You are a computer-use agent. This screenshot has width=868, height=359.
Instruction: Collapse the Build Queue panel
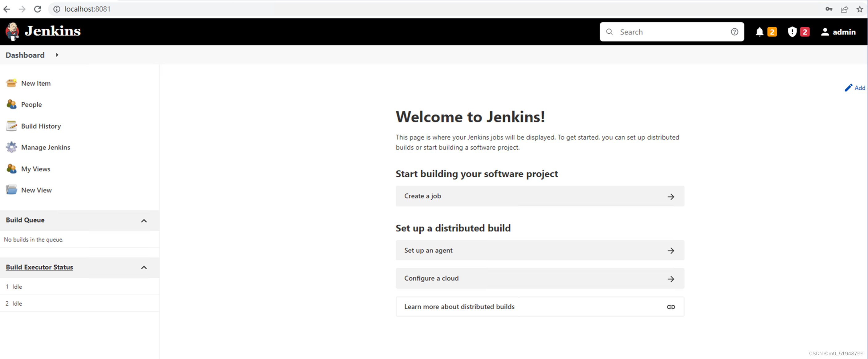pyautogui.click(x=144, y=221)
